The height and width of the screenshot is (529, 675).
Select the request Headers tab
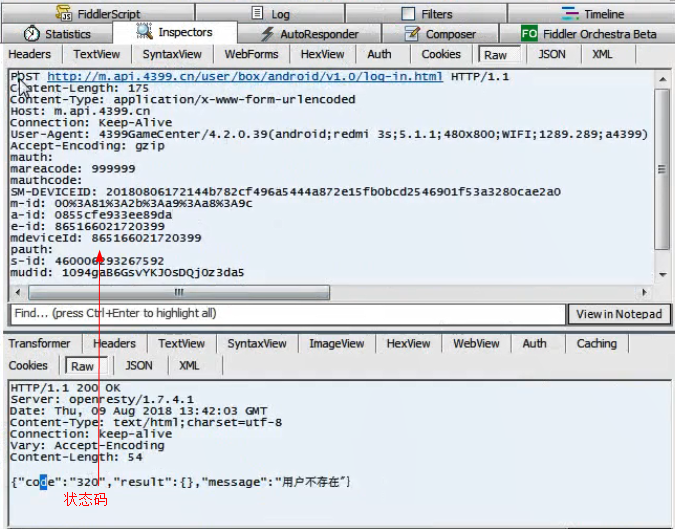(30, 54)
